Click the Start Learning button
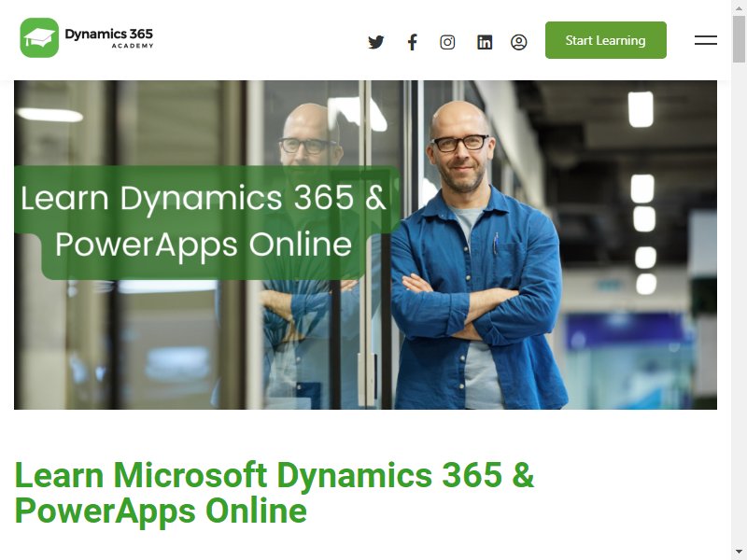 tap(605, 40)
